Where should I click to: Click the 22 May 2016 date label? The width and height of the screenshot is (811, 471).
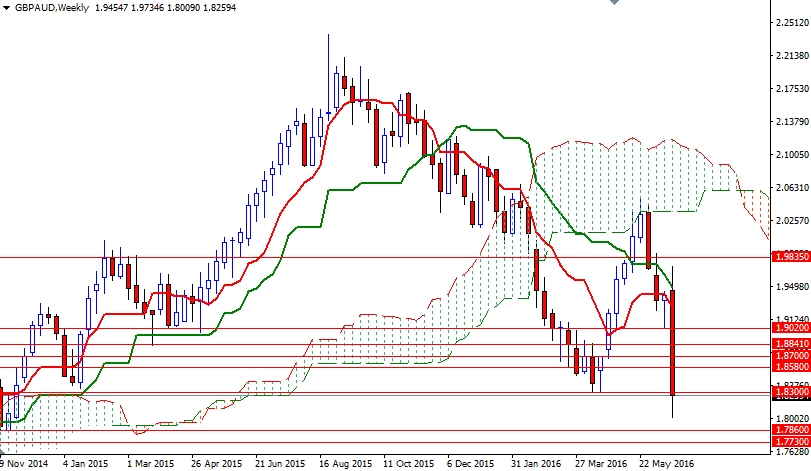point(668,464)
